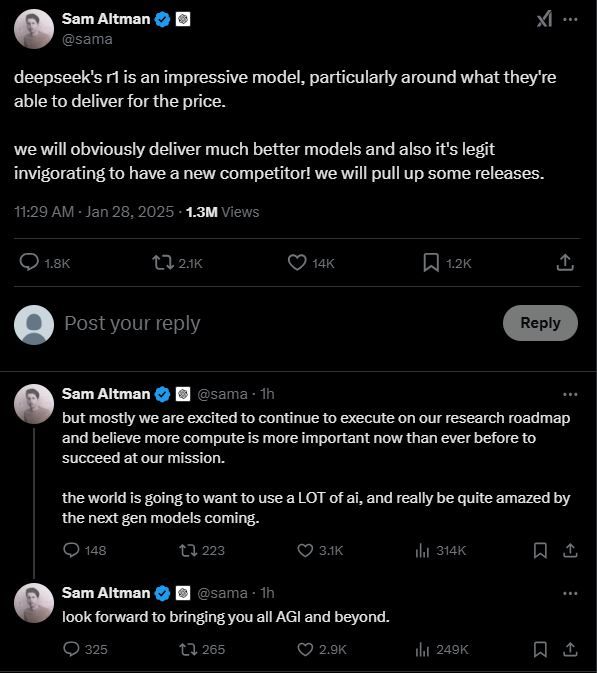Share the main deepseek post
Screen dimensions: 597x673
pyautogui.click(x=565, y=262)
